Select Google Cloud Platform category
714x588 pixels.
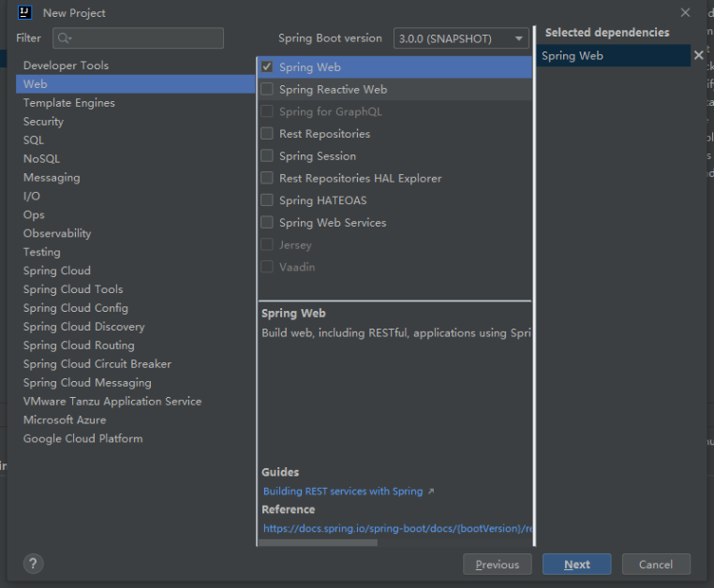[135, 439]
